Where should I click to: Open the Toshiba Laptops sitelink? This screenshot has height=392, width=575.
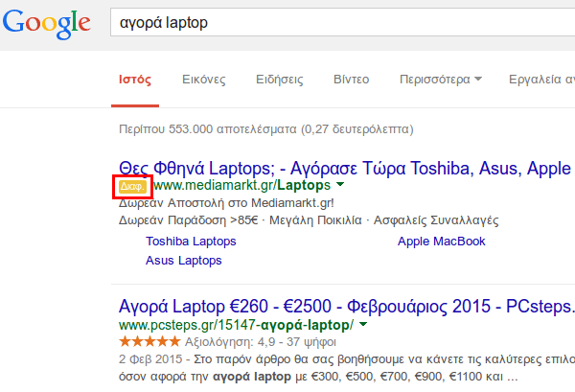[191, 242]
